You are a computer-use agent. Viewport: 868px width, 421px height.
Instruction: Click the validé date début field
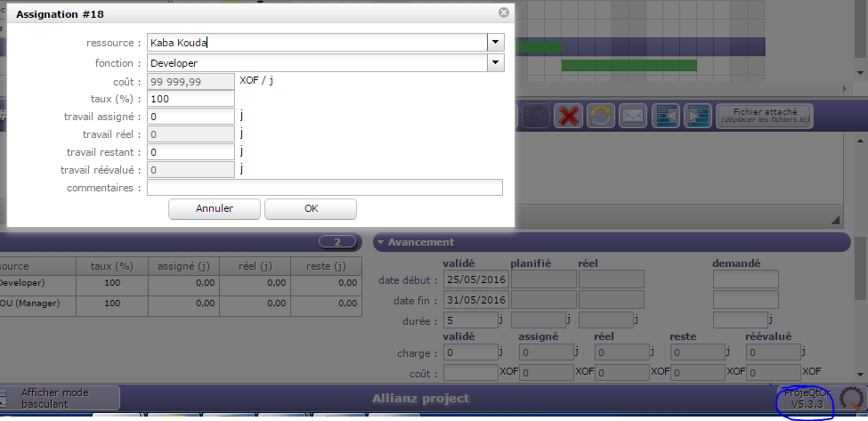point(476,279)
